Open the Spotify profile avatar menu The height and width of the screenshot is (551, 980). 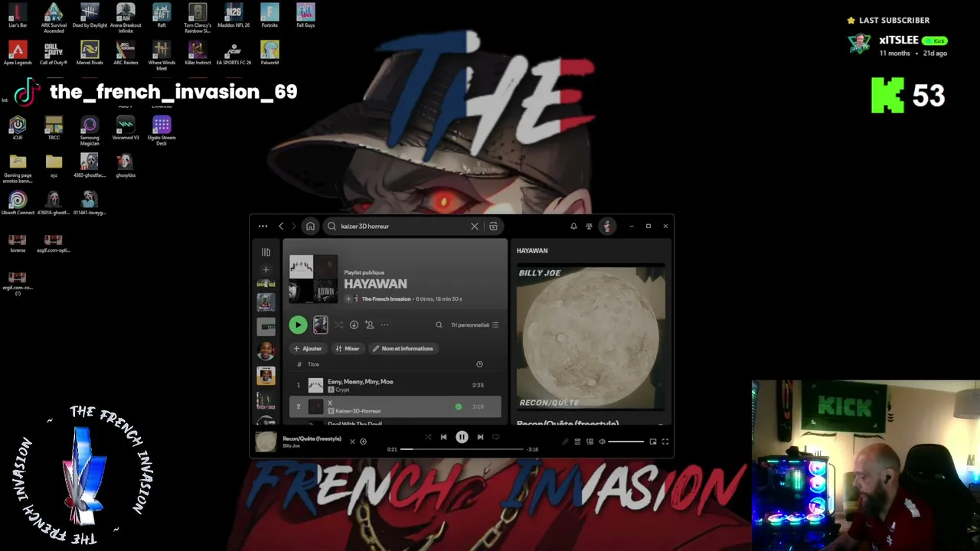tap(607, 226)
